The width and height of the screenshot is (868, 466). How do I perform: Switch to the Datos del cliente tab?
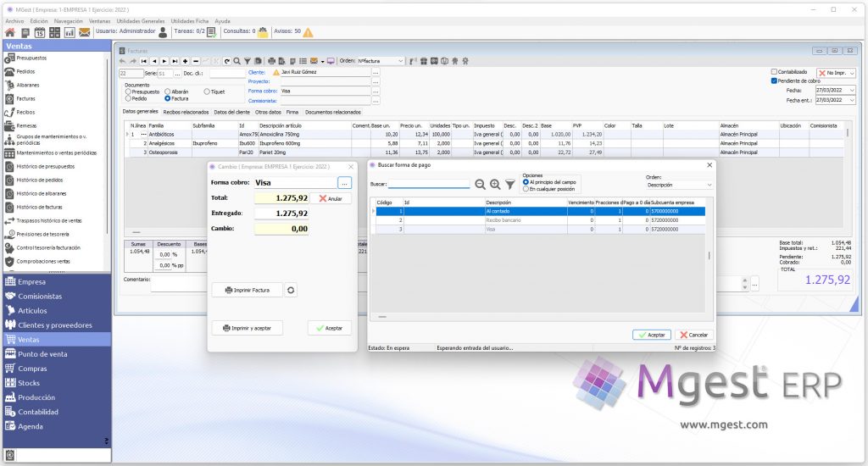(232, 113)
